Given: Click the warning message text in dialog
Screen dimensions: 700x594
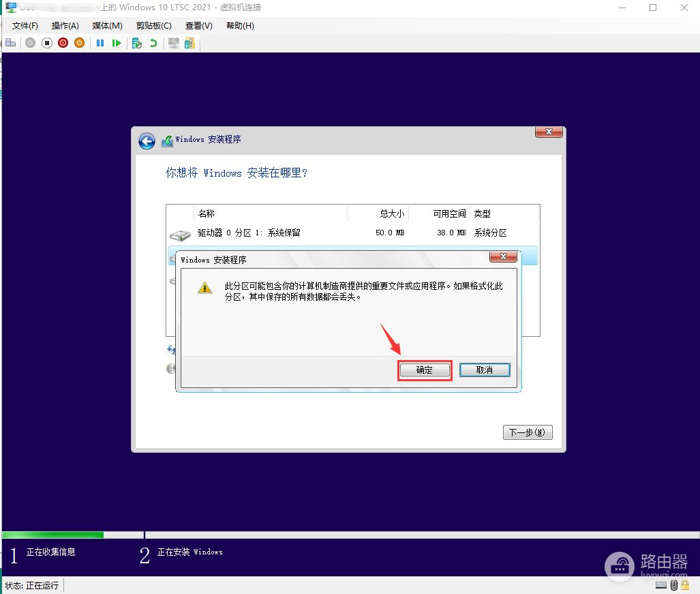Looking at the screenshot, I should [x=363, y=291].
